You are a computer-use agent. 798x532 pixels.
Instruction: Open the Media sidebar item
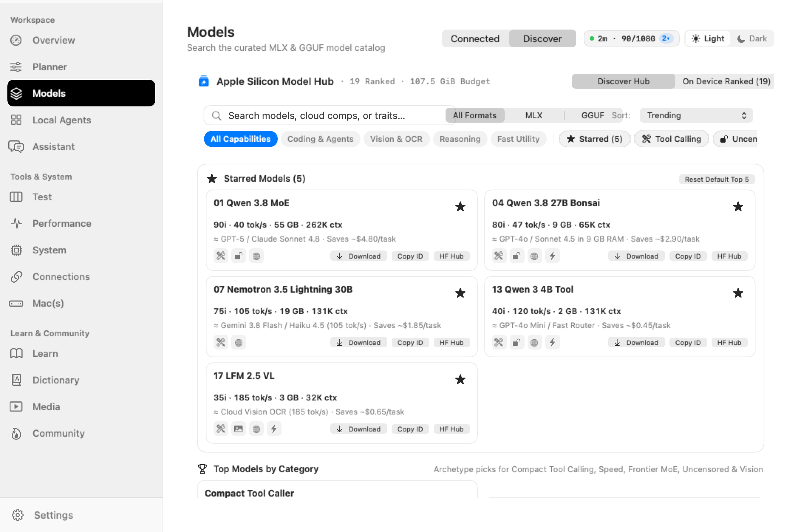pos(81,407)
